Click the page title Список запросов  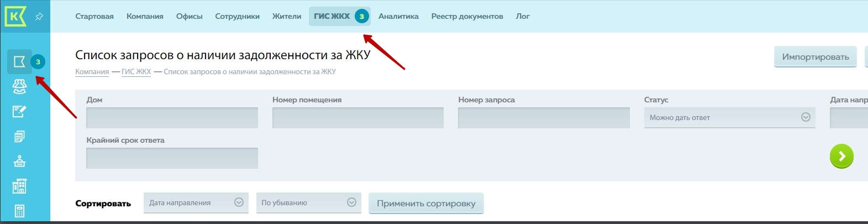[223, 55]
